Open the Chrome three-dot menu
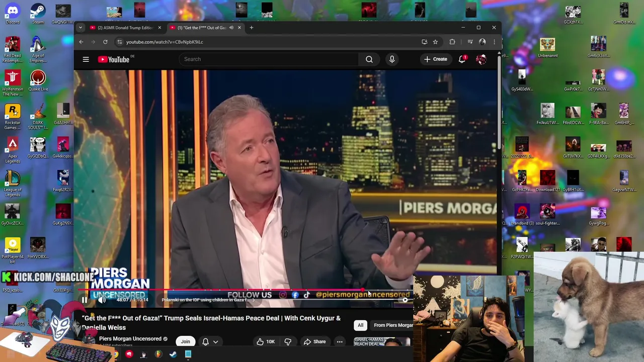The image size is (644, 362). point(494,42)
